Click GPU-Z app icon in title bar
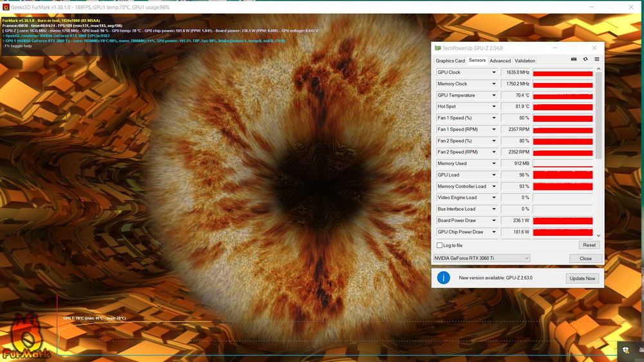This screenshot has height=362, width=644. [x=438, y=48]
